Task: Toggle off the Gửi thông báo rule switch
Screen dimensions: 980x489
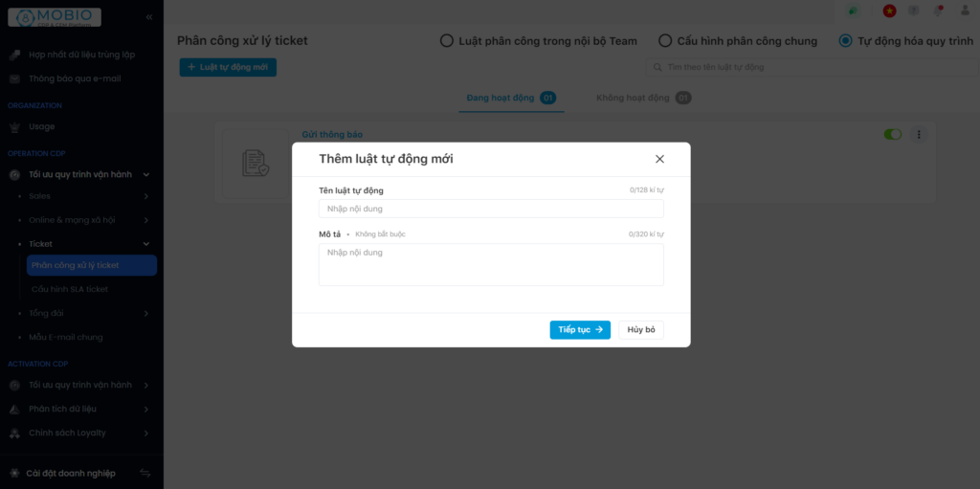Action: click(x=892, y=135)
